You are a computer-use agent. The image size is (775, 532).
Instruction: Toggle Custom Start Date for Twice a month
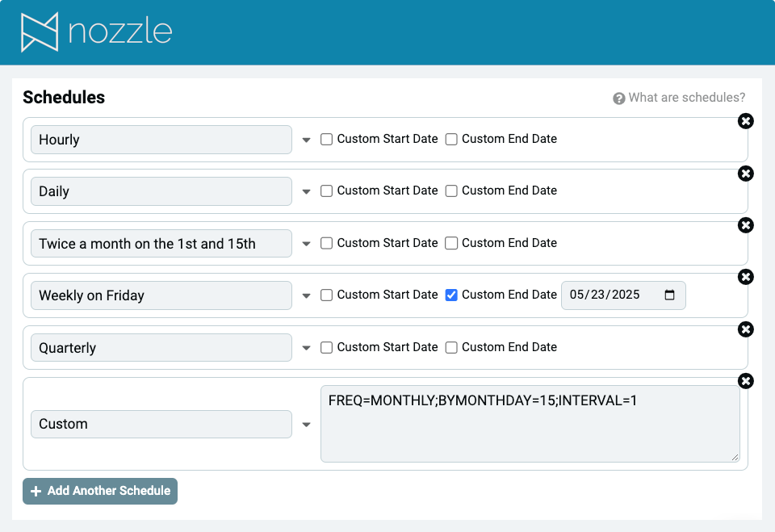(x=326, y=243)
